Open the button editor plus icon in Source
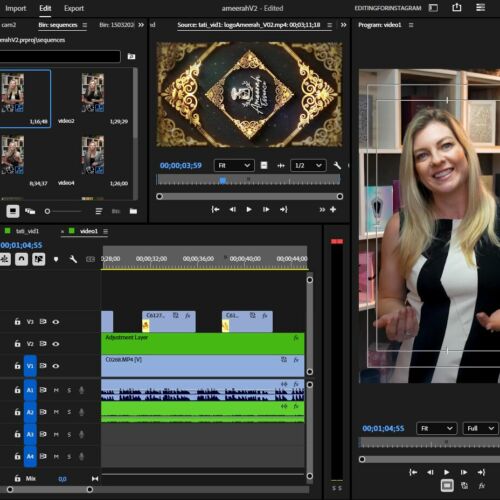Image resolution: width=500 pixels, height=500 pixels. [333, 209]
